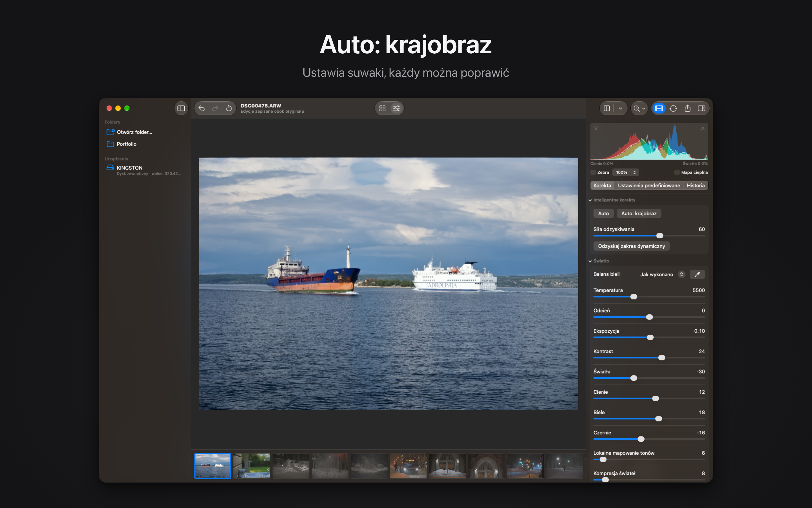This screenshot has width=812, height=508.
Task: Click the compare split view icon
Action: [x=607, y=108]
